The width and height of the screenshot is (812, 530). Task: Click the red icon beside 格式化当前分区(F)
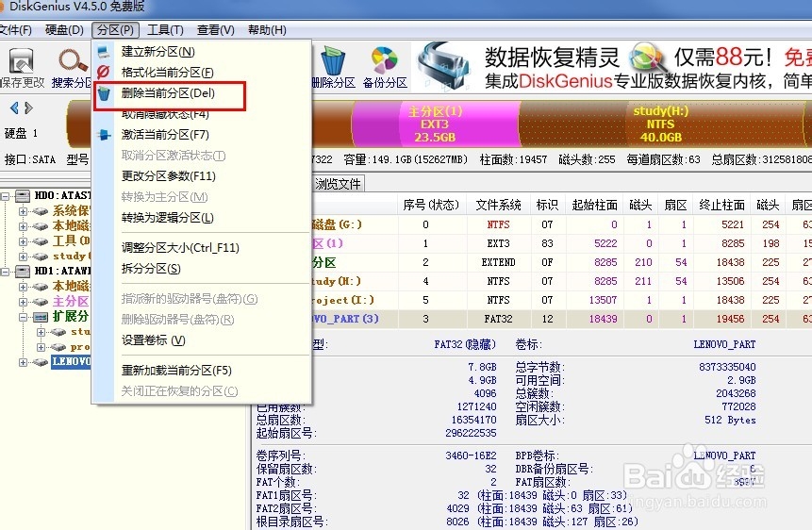[x=104, y=72]
